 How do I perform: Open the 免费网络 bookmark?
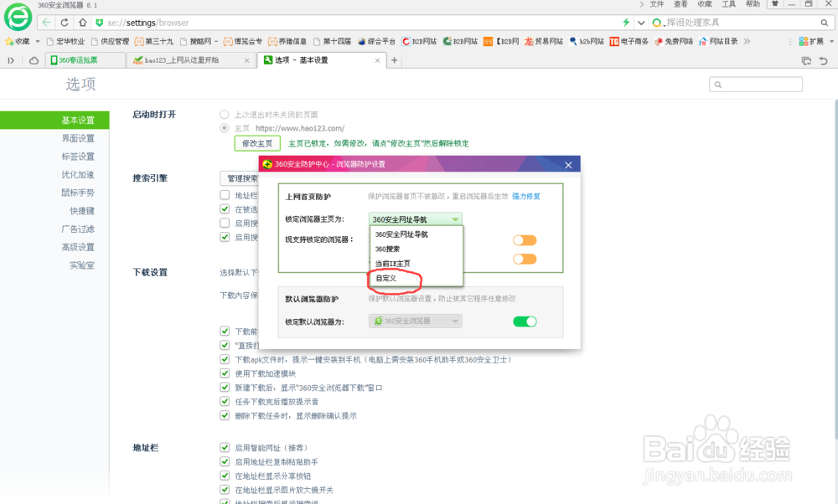pyautogui.click(x=674, y=41)
